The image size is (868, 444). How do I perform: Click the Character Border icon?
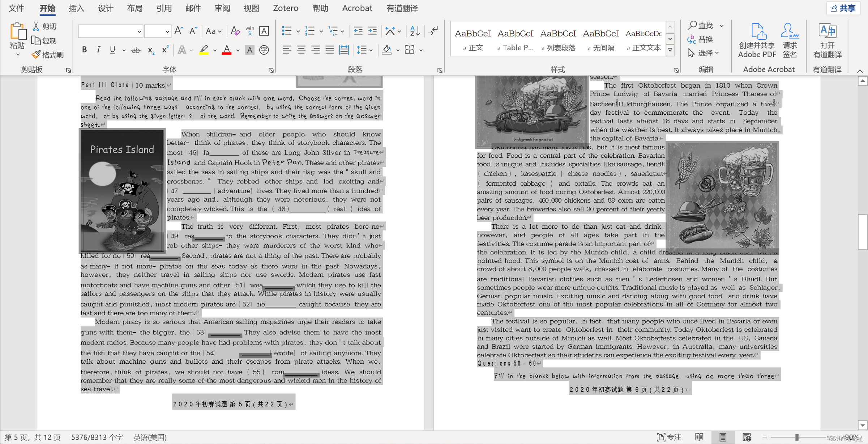pos(264,31)
